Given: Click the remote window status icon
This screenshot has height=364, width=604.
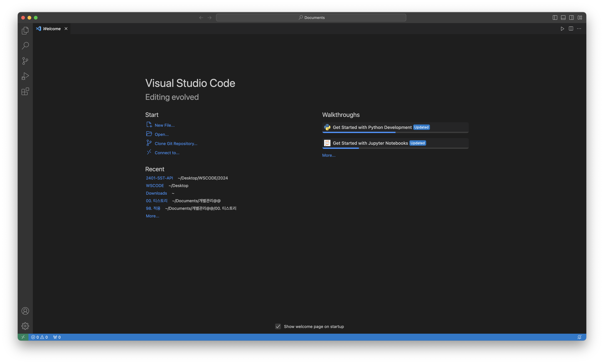Looking at the screenshot, I should point(23,337).
